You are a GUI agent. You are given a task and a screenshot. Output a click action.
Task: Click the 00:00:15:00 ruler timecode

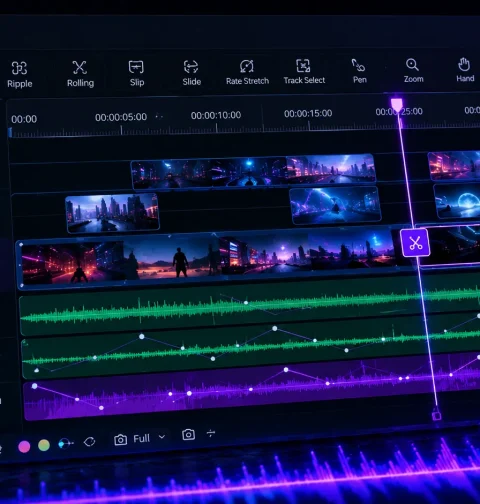pyautogui.click(x=308, y=113)
